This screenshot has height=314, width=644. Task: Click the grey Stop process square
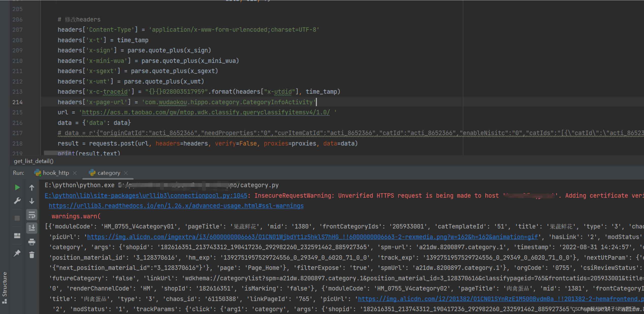(17, 218)
